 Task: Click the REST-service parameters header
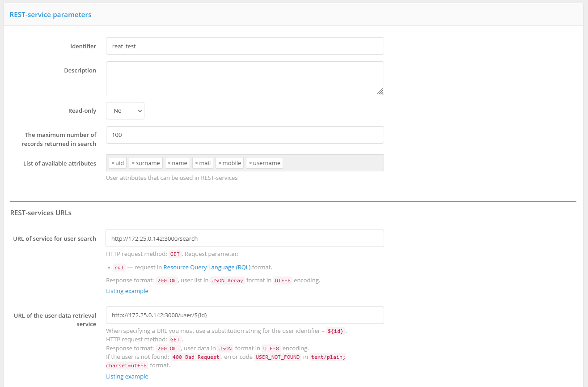[51, 15]
